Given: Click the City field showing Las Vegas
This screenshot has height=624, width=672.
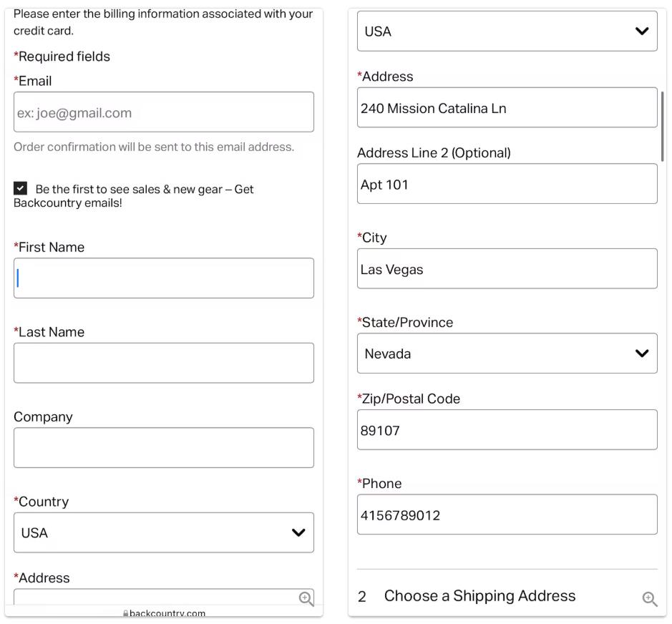Looking at the screenshot, I should (x=507, y=269).
